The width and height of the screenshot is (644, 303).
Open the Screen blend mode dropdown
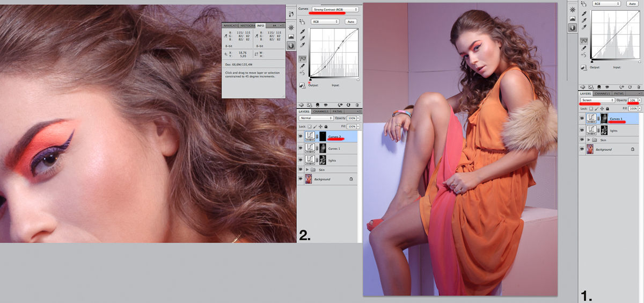point(597,100)
